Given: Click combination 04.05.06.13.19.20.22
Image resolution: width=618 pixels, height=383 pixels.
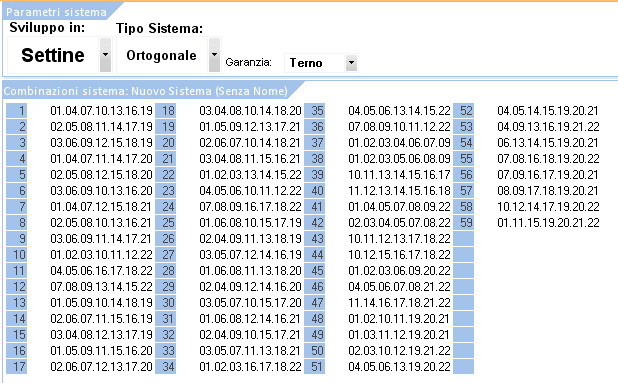Looking at the screenshot, I should (399, 366).
